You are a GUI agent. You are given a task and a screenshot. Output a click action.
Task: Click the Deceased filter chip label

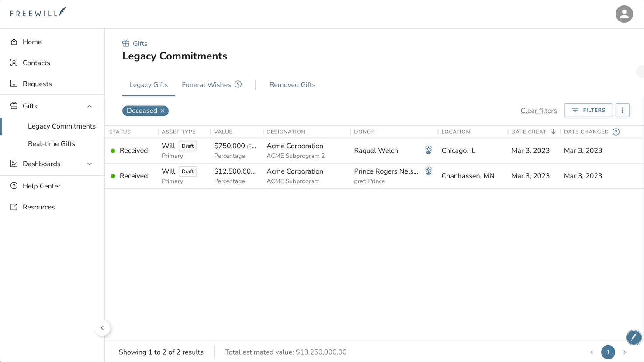tap(142, 111)
